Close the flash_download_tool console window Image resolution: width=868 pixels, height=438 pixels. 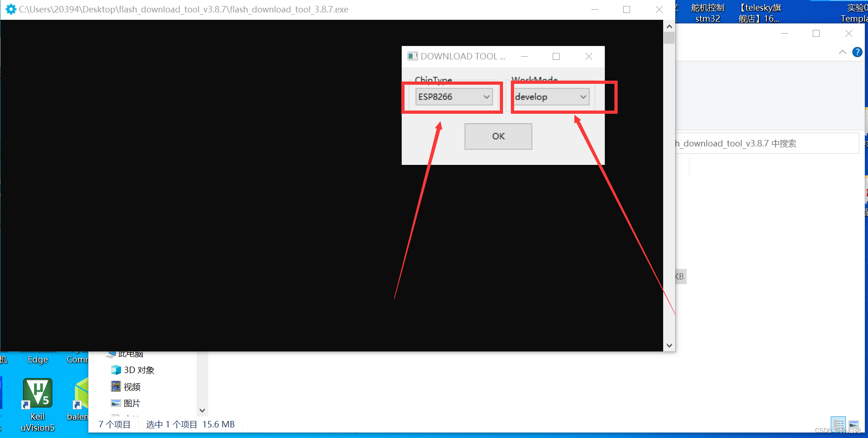tap(659, 9)
